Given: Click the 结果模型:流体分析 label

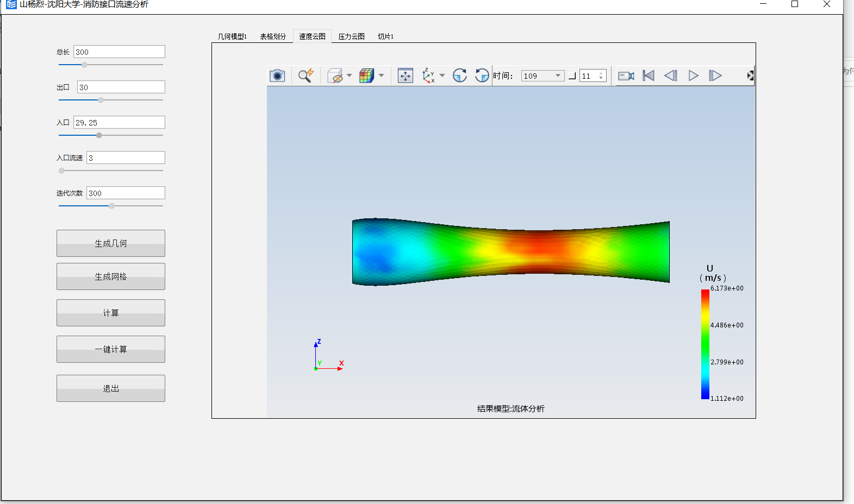Looking at the screenshot, I should (x=511, y=408).
